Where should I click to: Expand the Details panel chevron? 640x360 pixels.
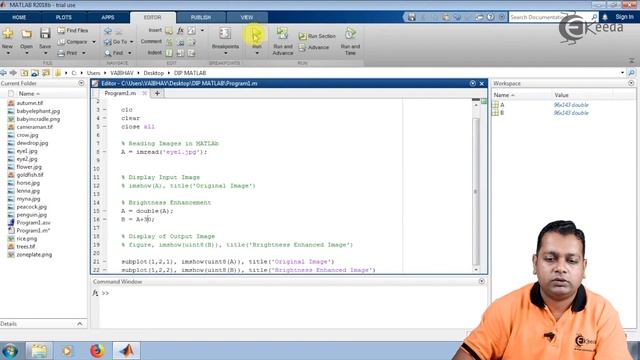point(80,324)
